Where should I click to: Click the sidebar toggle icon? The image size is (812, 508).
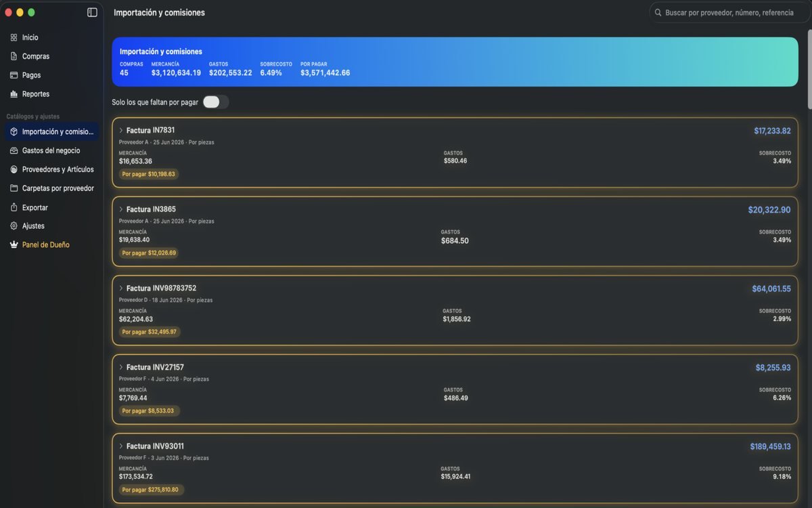(x=92, y=12)
